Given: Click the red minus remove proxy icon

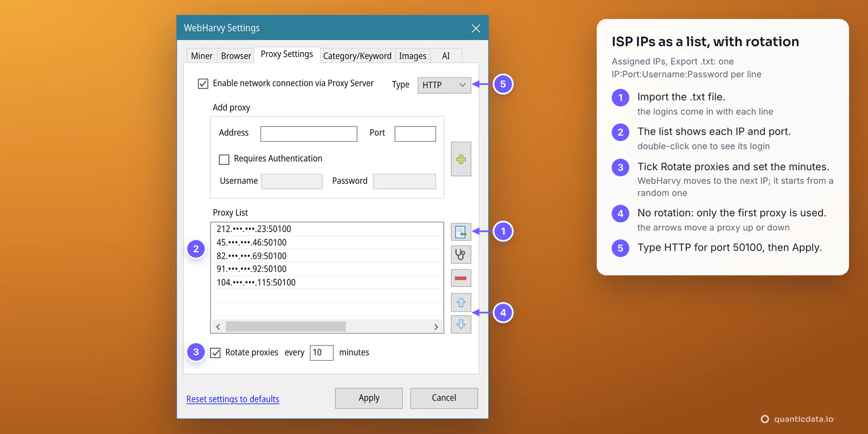Looking at the screenshot, I should (461, 278).
